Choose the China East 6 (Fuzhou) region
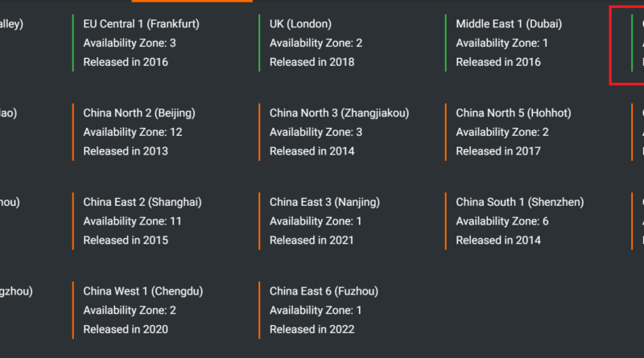This screenshot has width=644, height=358. [324, 292]
